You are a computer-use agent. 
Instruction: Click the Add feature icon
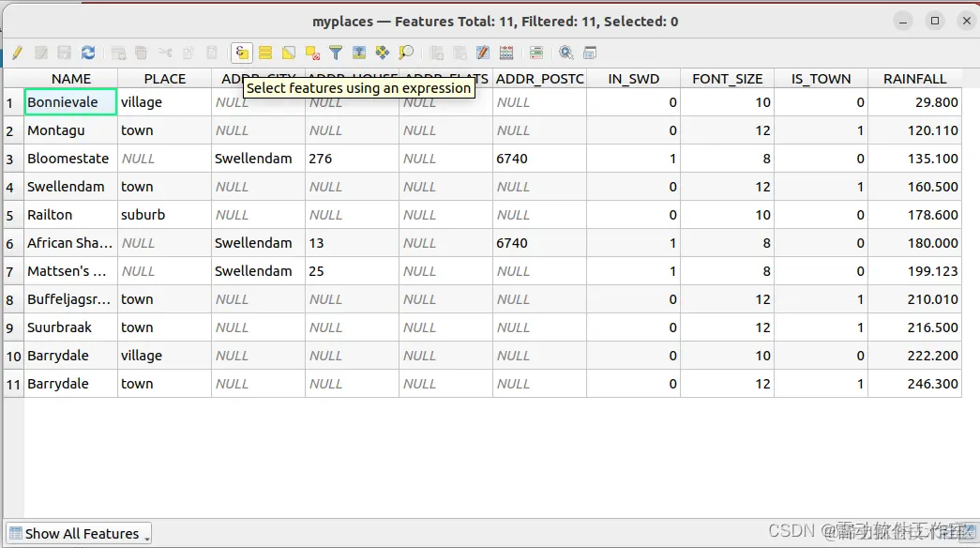[118, 53]
